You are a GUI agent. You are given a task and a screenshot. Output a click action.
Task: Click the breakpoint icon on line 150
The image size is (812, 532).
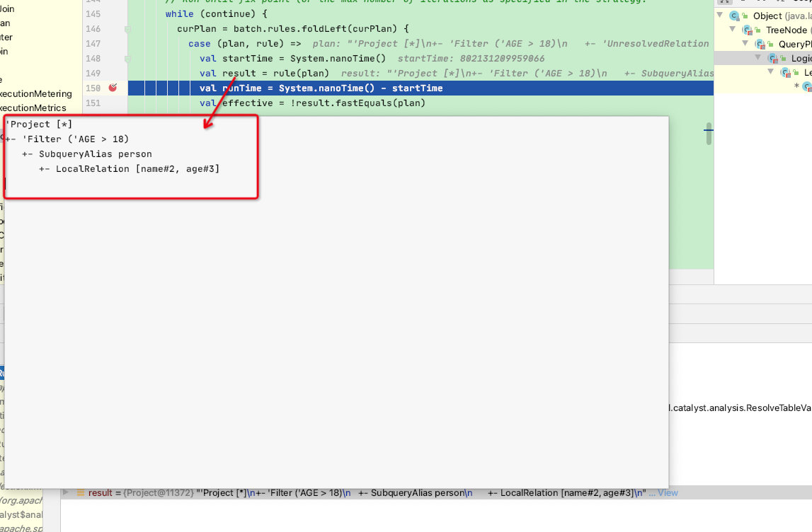tap(113, 88)
